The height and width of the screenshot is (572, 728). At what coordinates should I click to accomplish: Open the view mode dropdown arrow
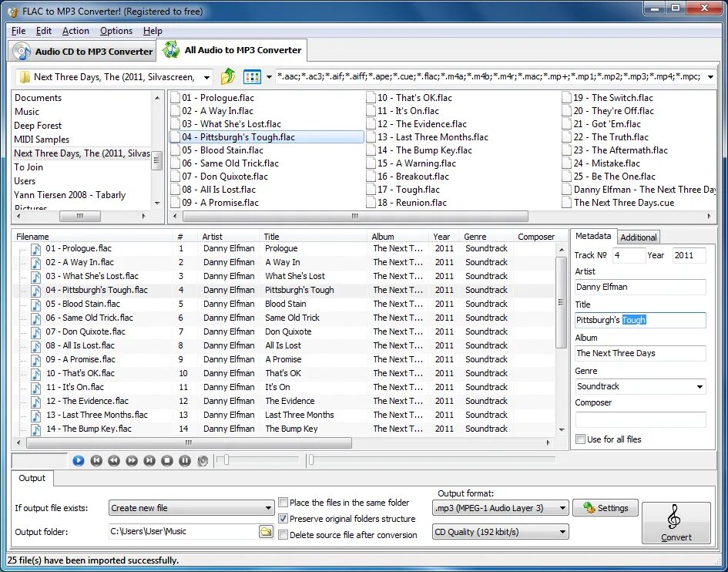click(269, 77)
